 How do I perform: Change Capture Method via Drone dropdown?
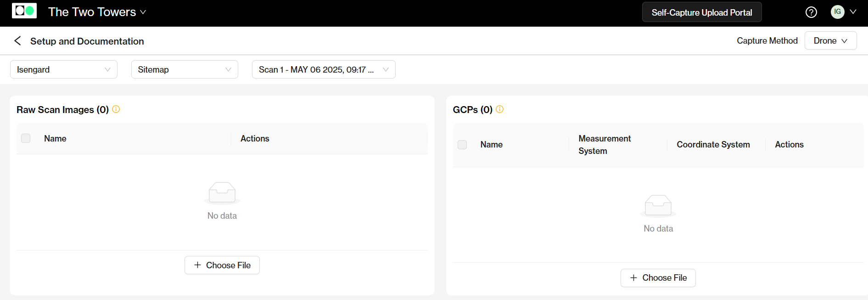pos(830,40)
